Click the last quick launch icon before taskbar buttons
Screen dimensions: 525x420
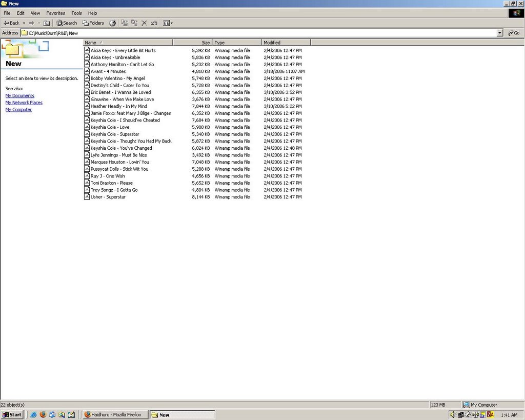[71, 415]
